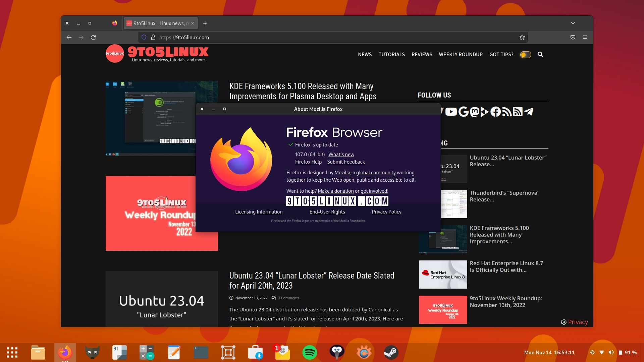Open the Licensing Information link
This screenshot has width=644, height=362.
tap(259, 212)
